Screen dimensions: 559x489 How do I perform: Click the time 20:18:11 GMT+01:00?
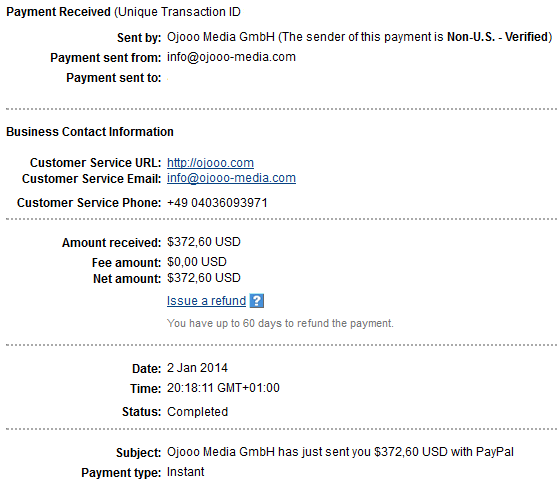[x=223, y=388]
